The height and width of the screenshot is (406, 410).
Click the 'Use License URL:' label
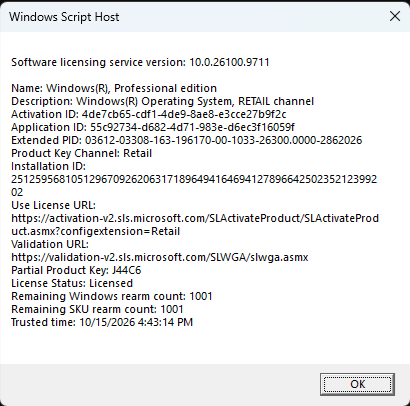tap(53, 205)
